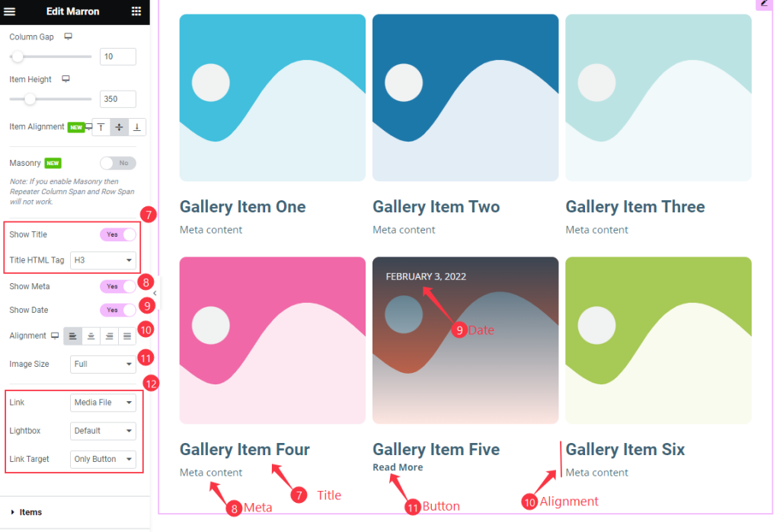Click the Read More button
The width and height of the screenshot is (780, 532).
point(398,467)
